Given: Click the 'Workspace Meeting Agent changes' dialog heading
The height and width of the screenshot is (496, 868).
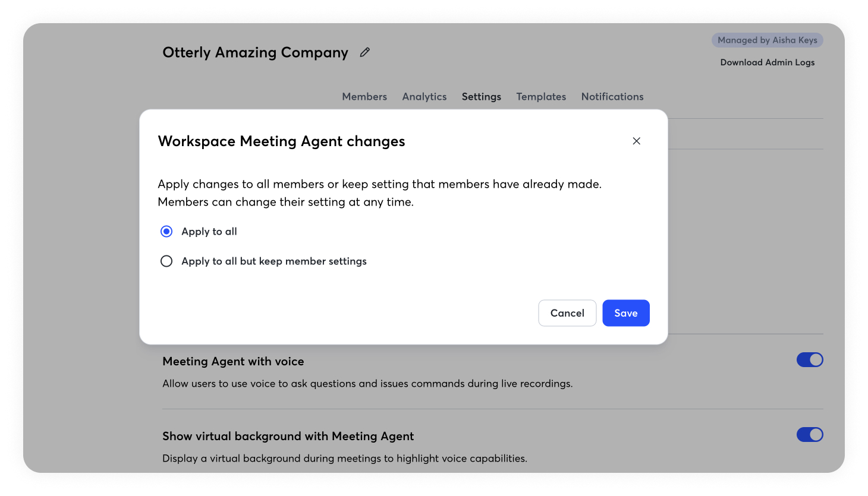Looking at the screenshot, I should click(281, 141).
